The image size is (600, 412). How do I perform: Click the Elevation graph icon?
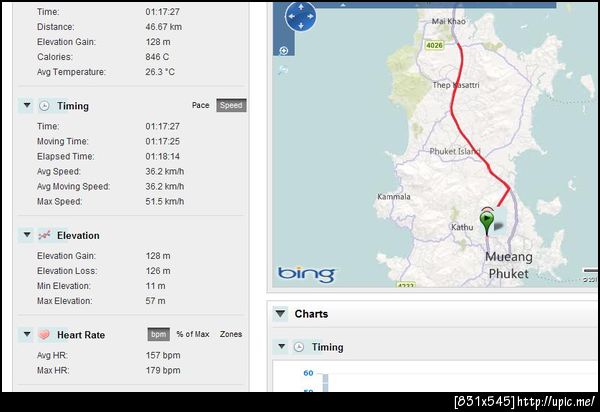pyautogui.click(x=44, y=235)
